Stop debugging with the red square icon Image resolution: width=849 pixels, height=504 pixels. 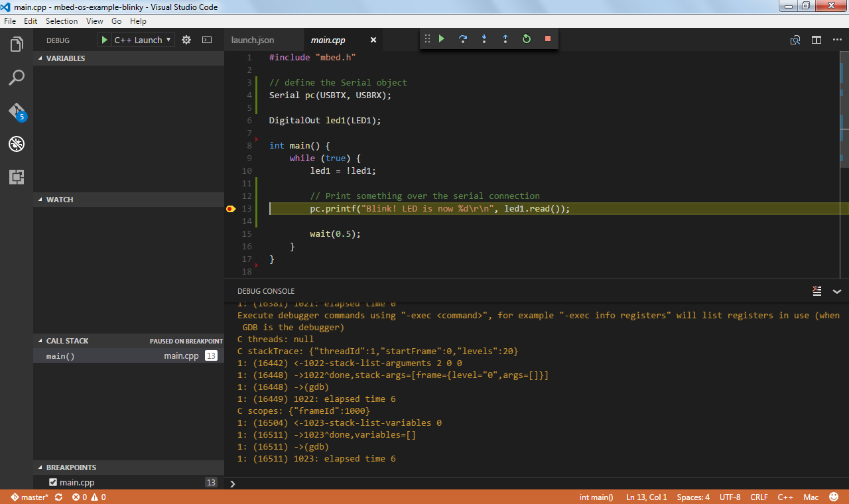click(x=547, y=38)
